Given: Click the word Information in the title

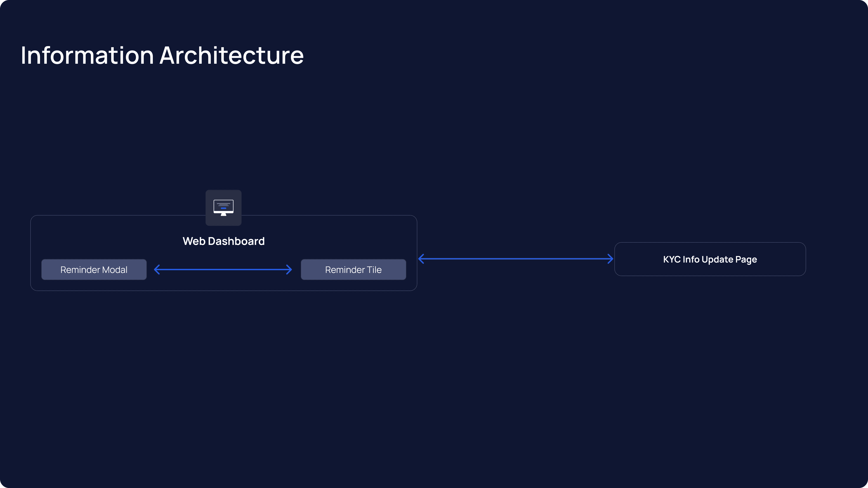Looking at the screenshot, I should pos(87,55).
